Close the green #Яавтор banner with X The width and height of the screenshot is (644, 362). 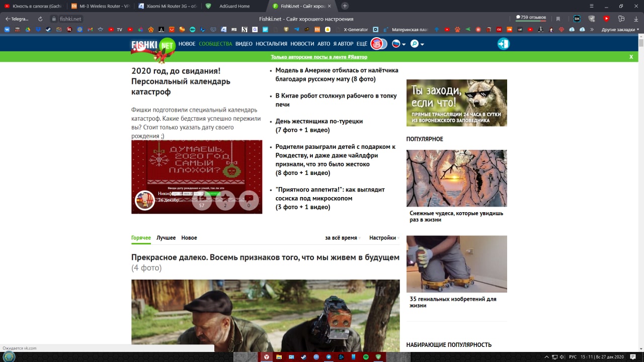coord(631,57)
